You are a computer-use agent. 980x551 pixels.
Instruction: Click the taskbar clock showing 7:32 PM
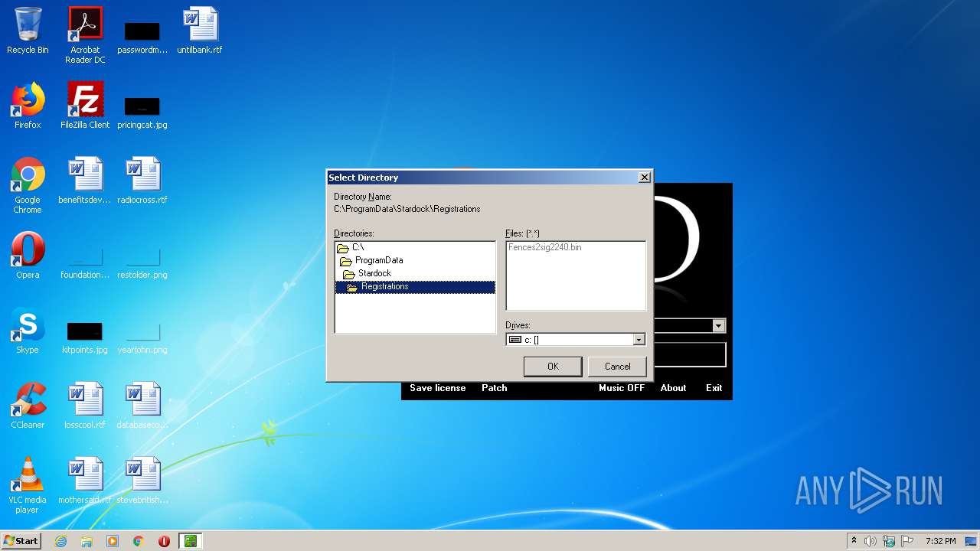click(940, 541)
